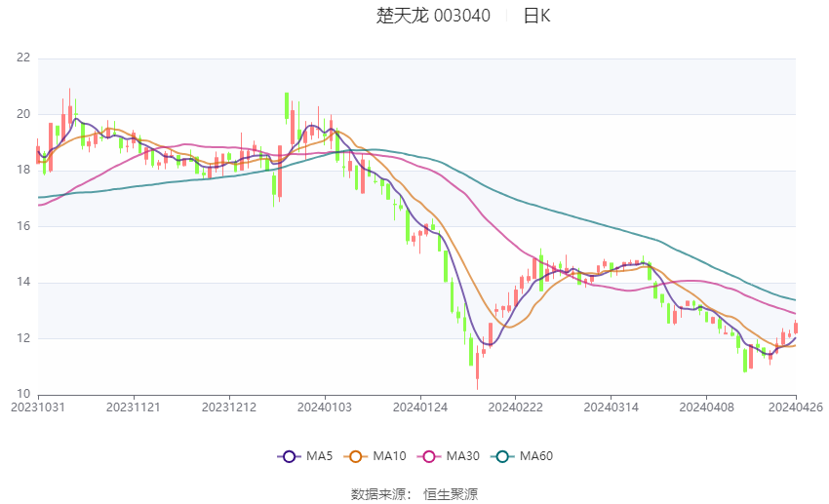Select the 20240124 date label

point(419,407)
